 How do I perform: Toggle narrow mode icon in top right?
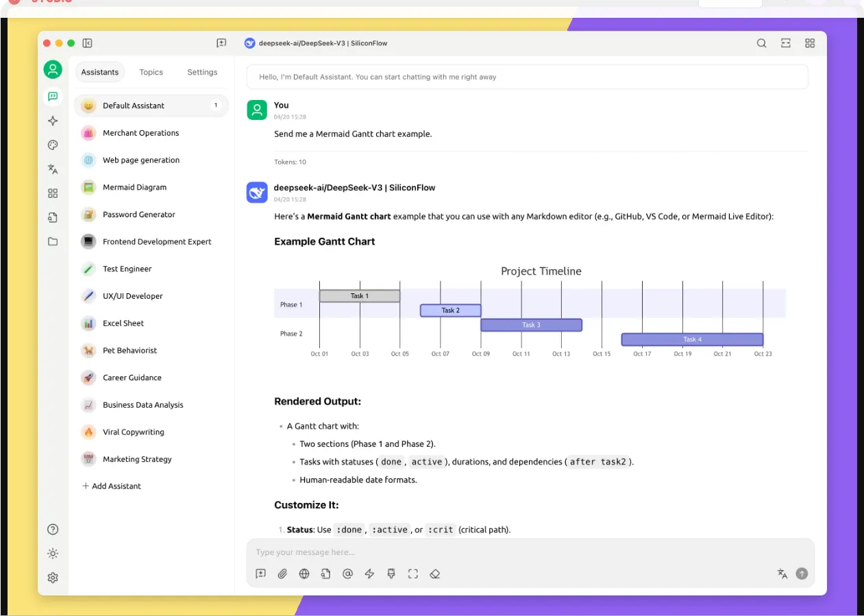(786, 43)
